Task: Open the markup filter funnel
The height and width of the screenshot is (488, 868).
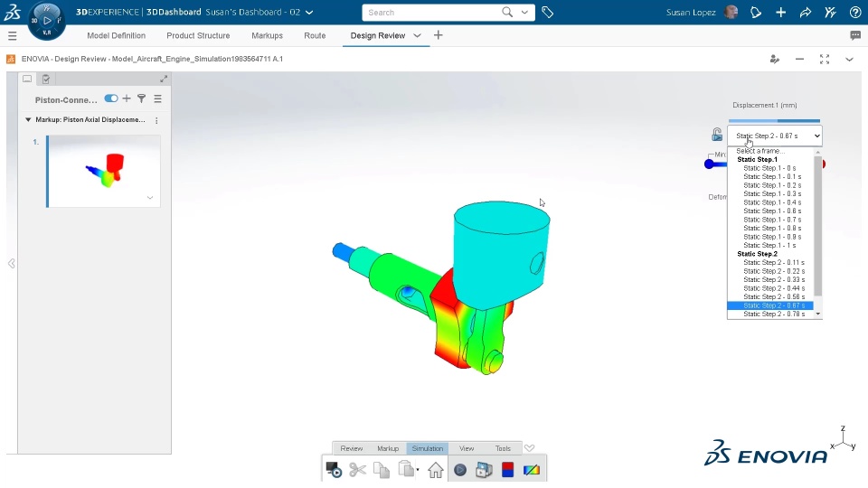Action: coord(142,99)
